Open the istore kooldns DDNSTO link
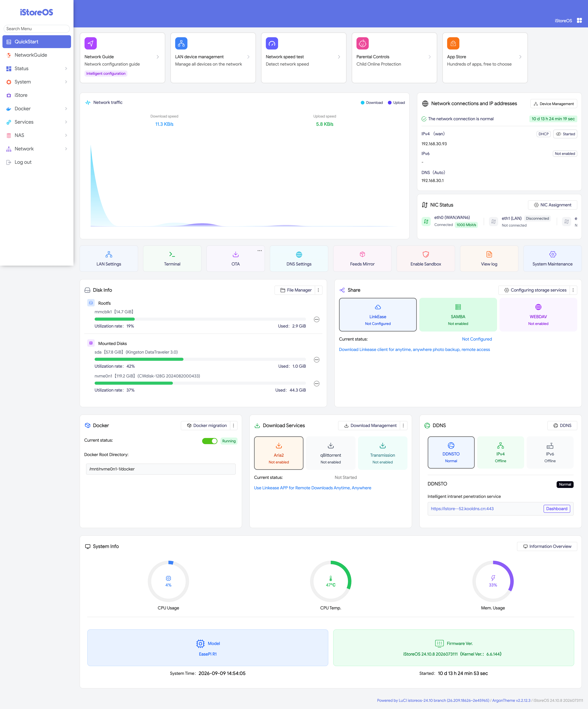The image size is (588, 709). pos(462,509)
